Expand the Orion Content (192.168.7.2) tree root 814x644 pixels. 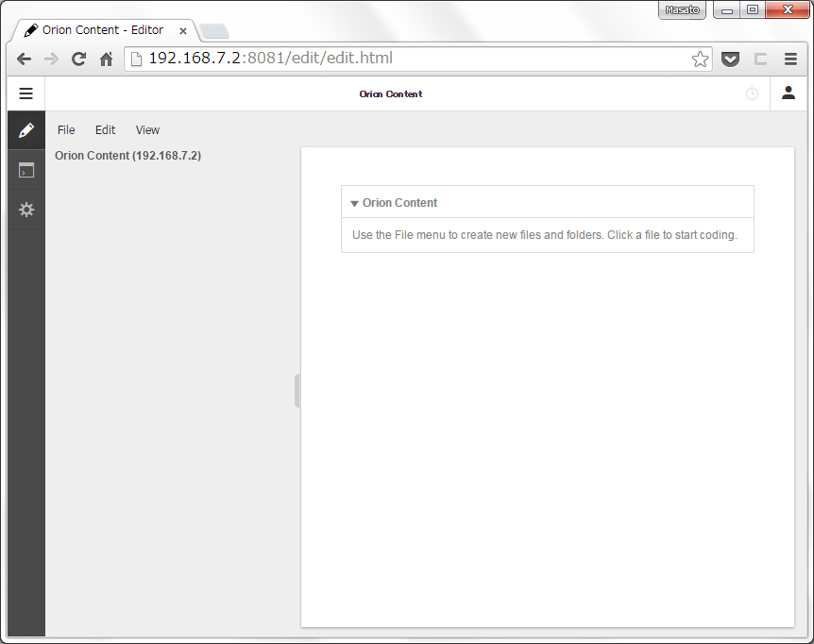[x=130, y=155]
